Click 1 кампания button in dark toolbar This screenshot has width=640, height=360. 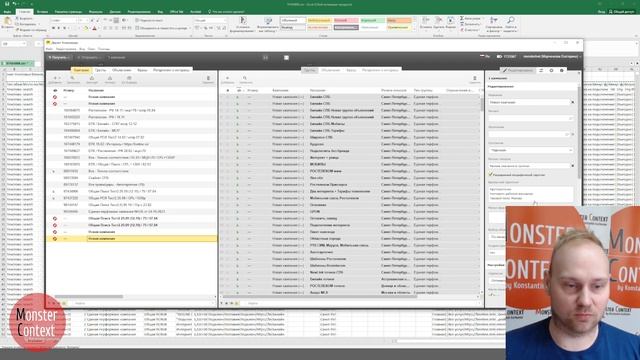pos(117,58)
